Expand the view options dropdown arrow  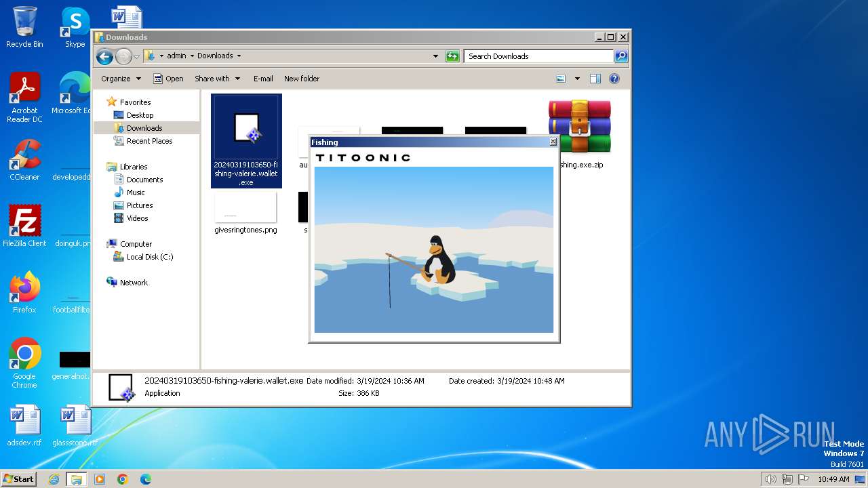pyautogui.click(x=577, y=79)
